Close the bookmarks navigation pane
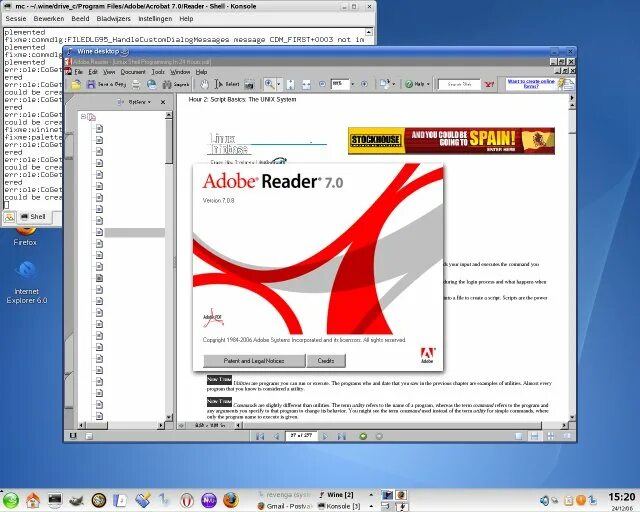Screen dimensions: 640x512 [163, 102]
